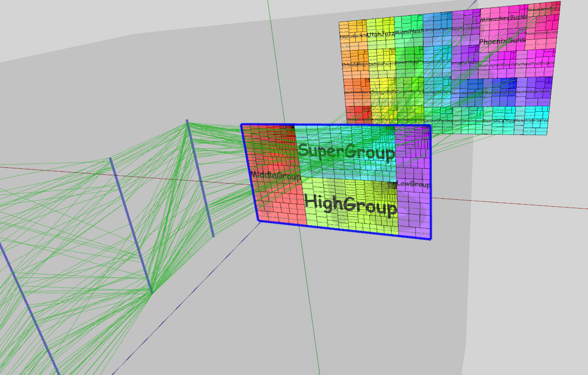Choose the IndianaPacers team block
This screenshot has height=375, width=588.
click(382, 64)
